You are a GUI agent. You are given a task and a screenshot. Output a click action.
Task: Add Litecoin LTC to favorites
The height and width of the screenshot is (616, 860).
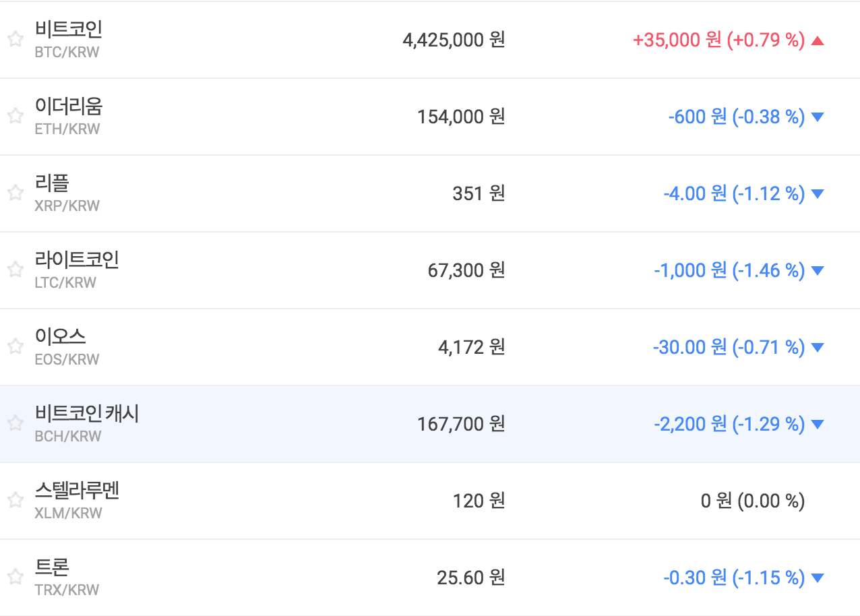click(x=16, y=270)
